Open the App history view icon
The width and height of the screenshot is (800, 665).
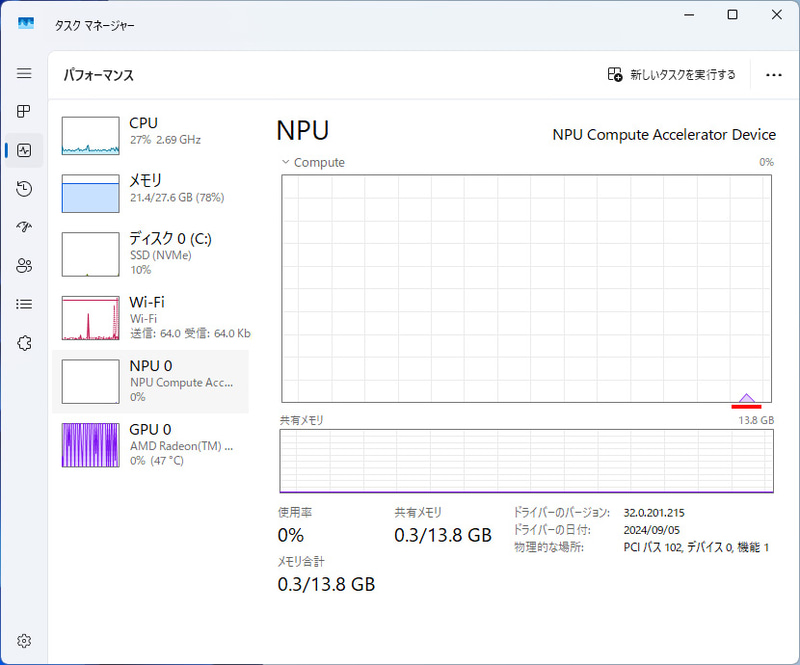pyautogui.click(x=24, y=189)
